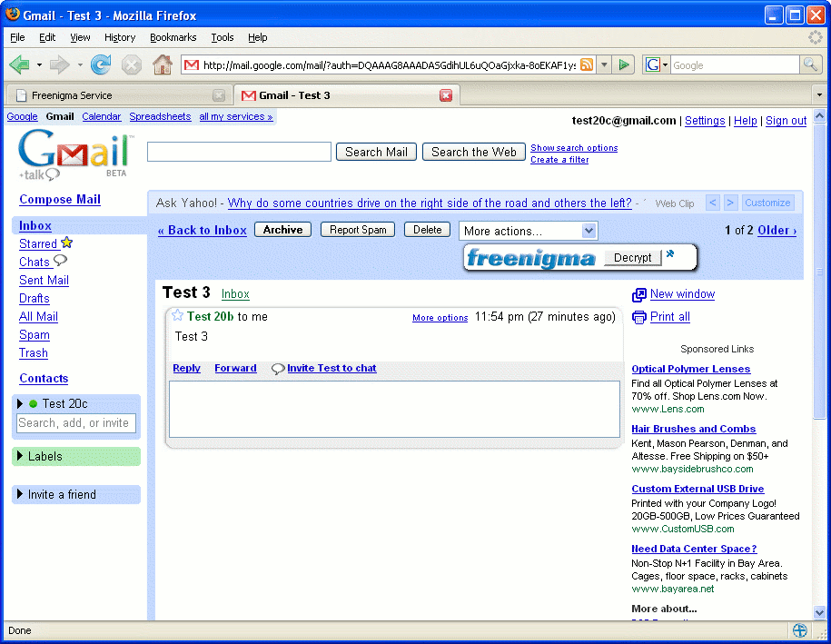Click the page vertical scrollbar thumb
831x644 pixels.
click(x=819, y=272)
